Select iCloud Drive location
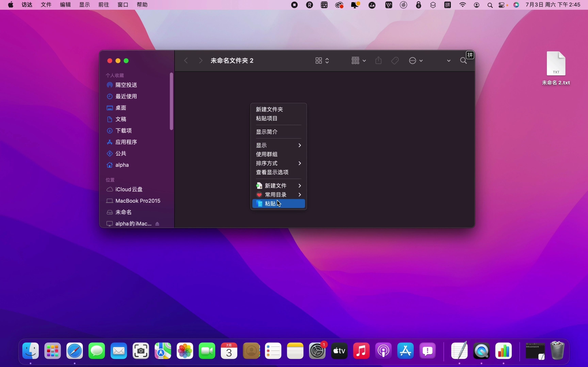The width and height of the screenshot is (588, 367). pyautogui.click(x=129, y=189)
